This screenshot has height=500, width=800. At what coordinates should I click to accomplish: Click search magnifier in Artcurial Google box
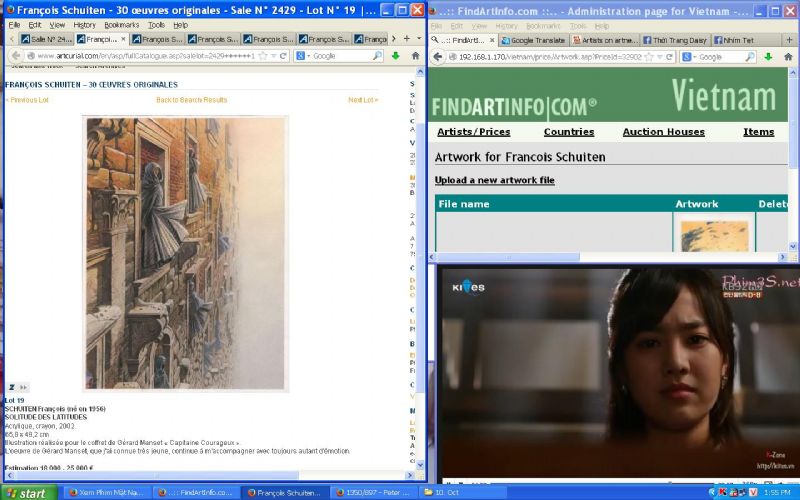(374, 56)
